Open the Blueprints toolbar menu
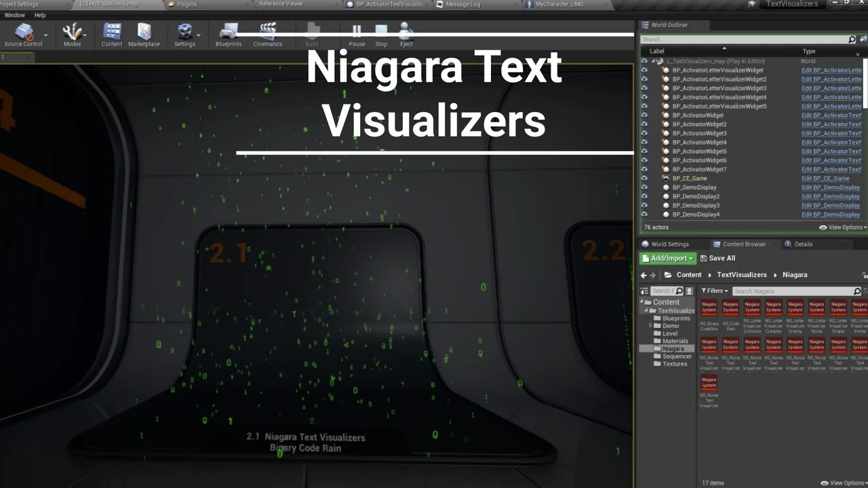 pyautogui.click(x=229, y=34)
